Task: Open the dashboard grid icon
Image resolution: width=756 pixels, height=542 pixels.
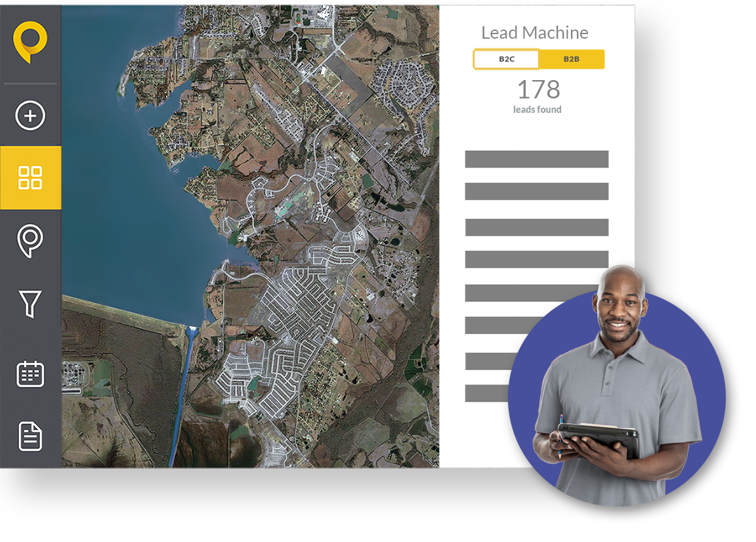Action: [x=30, y=177]
